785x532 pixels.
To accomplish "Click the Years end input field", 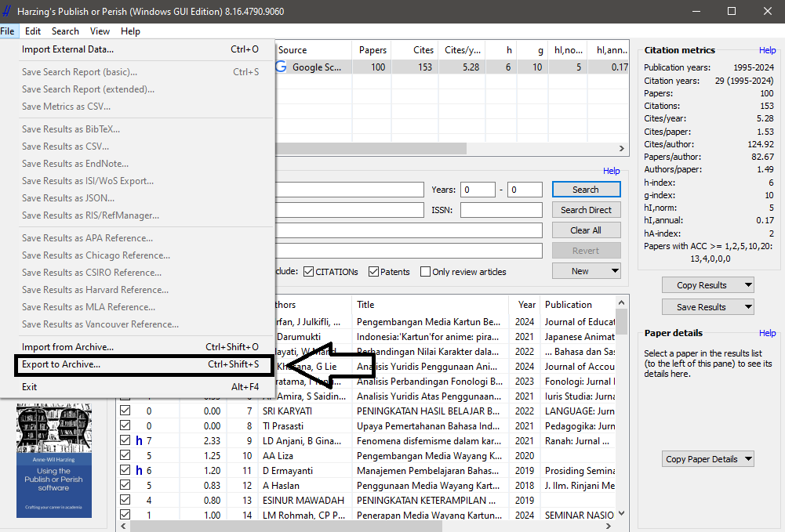I will click(x=525, y=190).
